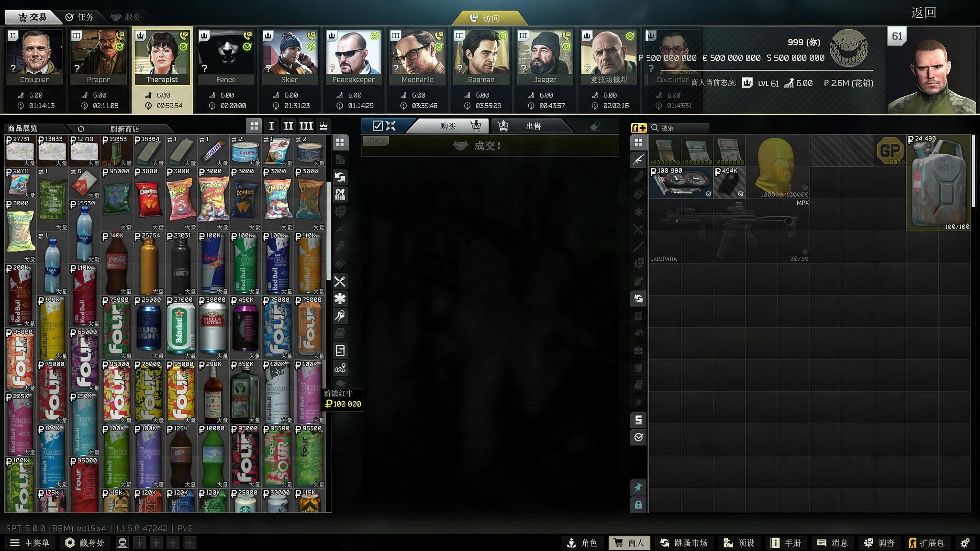The width and height of the screenshot is (980, 551).
Task: Select the trader info-items S category icon
Action: [x=340, y=351]
